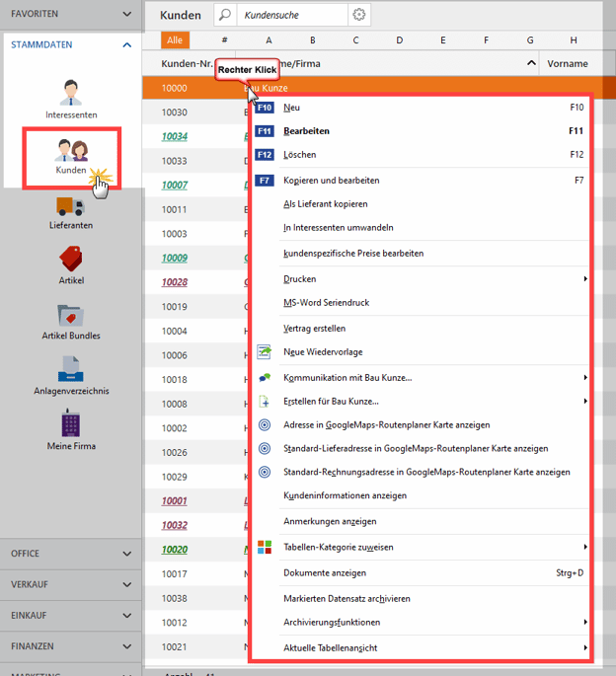Open the Artikel red tag icon
616x676 pixels.
71,260
